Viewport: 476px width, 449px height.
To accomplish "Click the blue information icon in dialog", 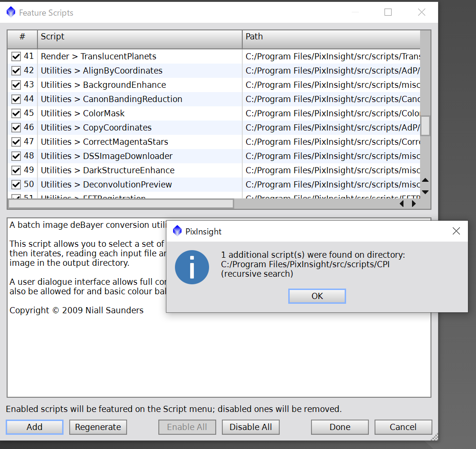I will point(192,267).
